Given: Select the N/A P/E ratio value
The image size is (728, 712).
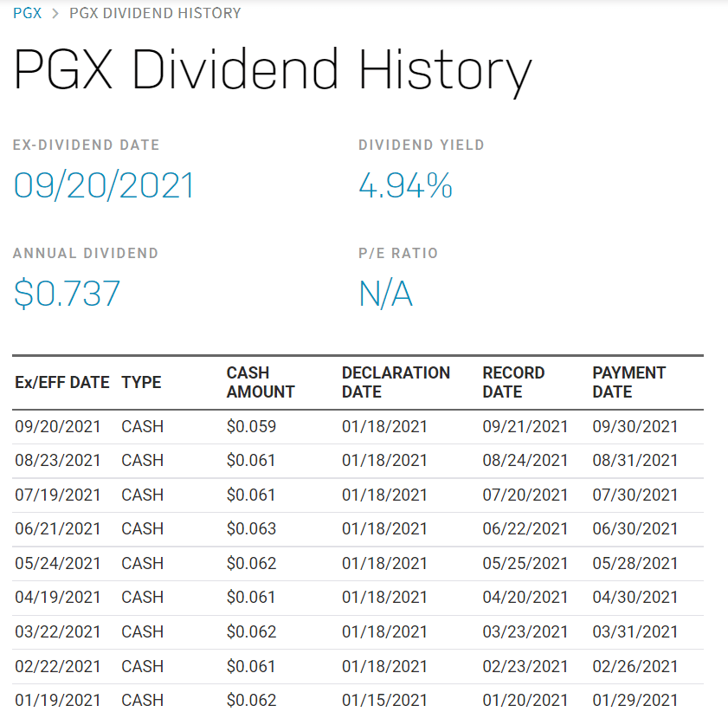Looking at the screenshot, I should [386, 294].
